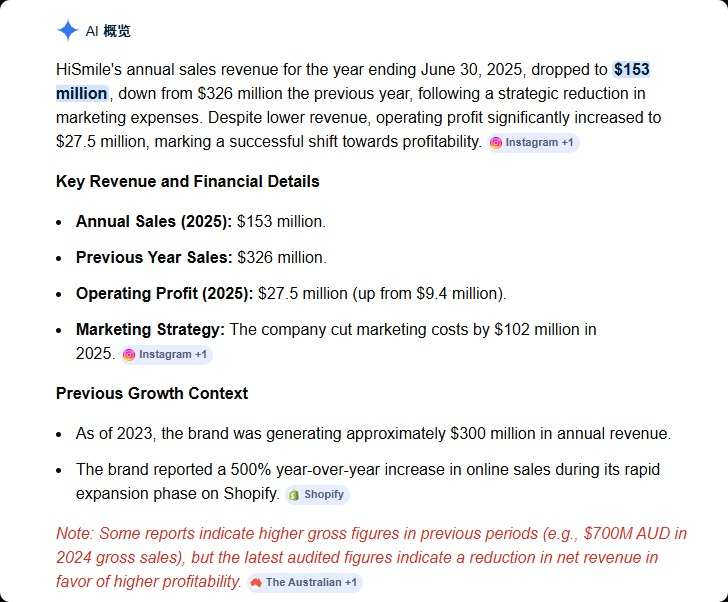
Task: Click the red "Note:" text at the bottom
Action: click(75, 533)
